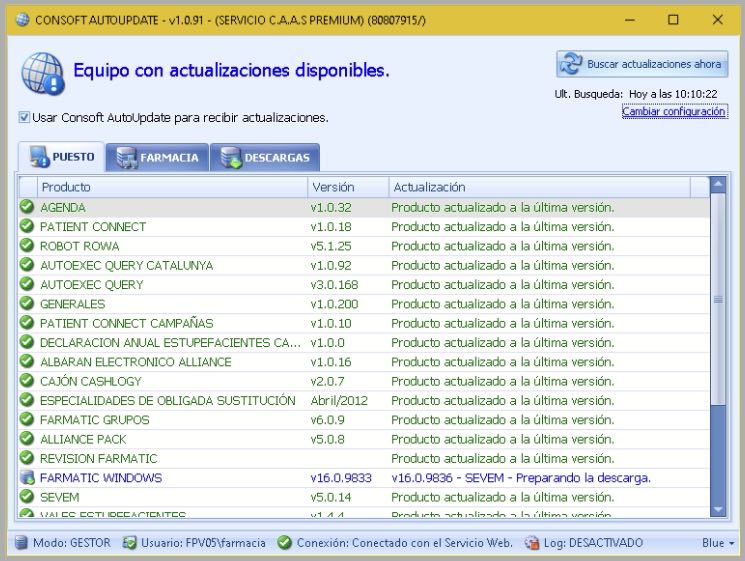Image resolution: width=745 pixels, height=561 pixels.
Task: Click the check icon for CAJÓN CASHLOGY
Action: click(x=27, y=380)
